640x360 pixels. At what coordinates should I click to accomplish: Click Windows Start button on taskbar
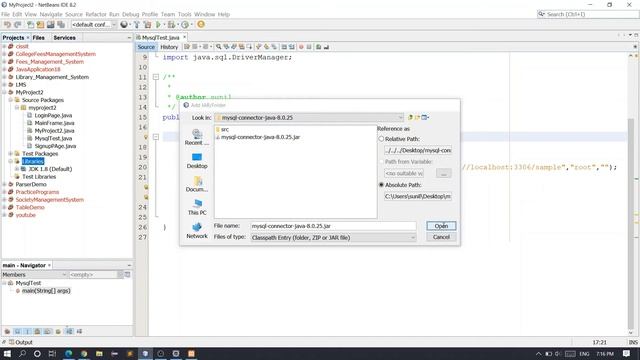tap(7, 353)
